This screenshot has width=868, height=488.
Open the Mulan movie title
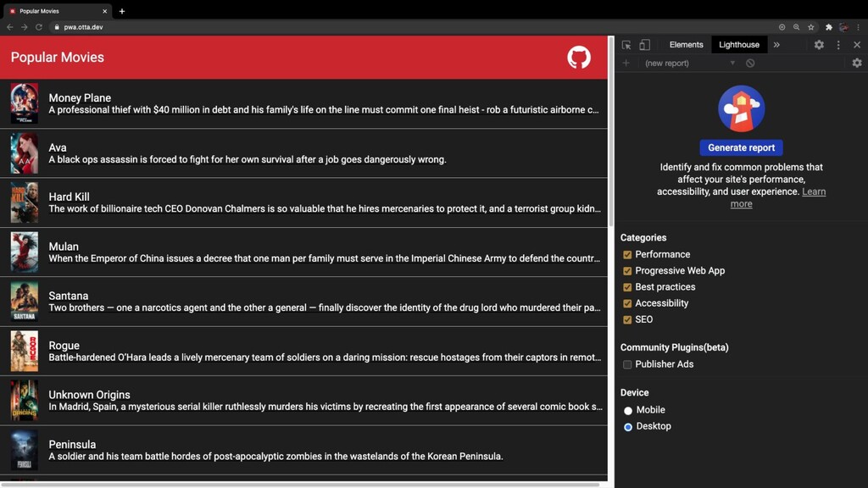click(64, 247)
